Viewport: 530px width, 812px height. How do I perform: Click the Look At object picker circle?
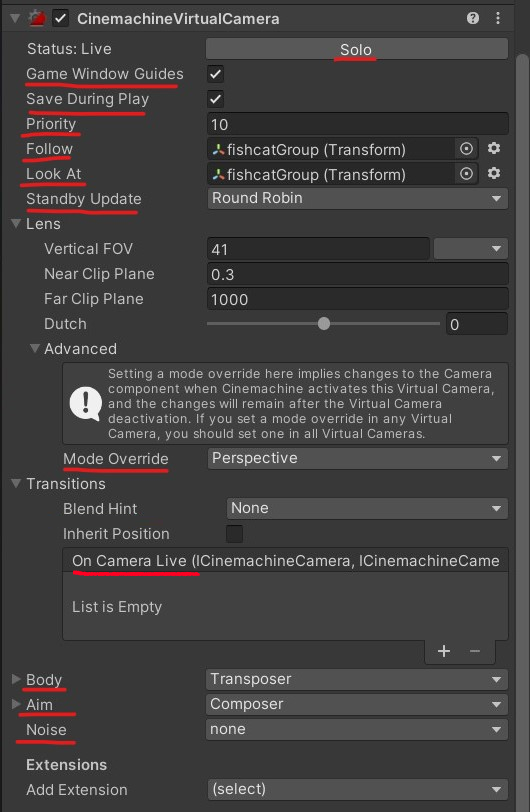(x=466, y=174)
